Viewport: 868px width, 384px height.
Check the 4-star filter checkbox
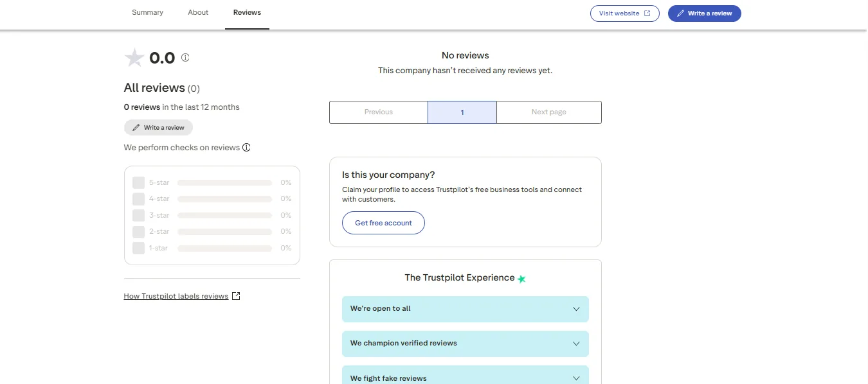click(138, 199)
